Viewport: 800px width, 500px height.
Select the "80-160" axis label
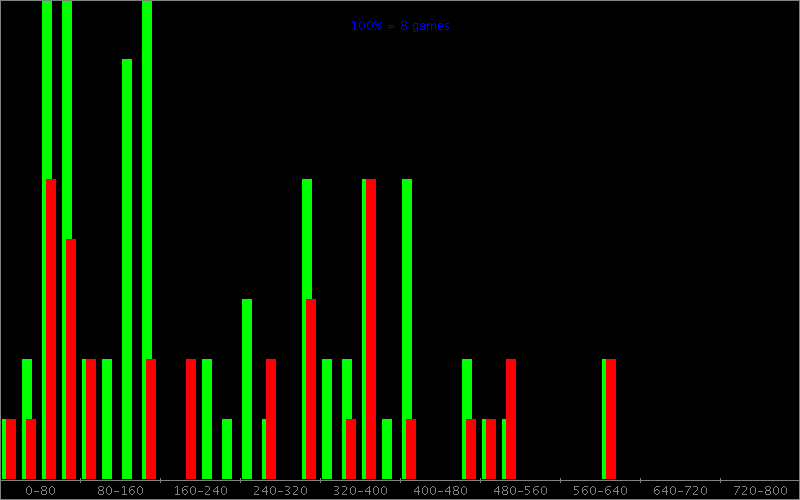tap(120, 491)
